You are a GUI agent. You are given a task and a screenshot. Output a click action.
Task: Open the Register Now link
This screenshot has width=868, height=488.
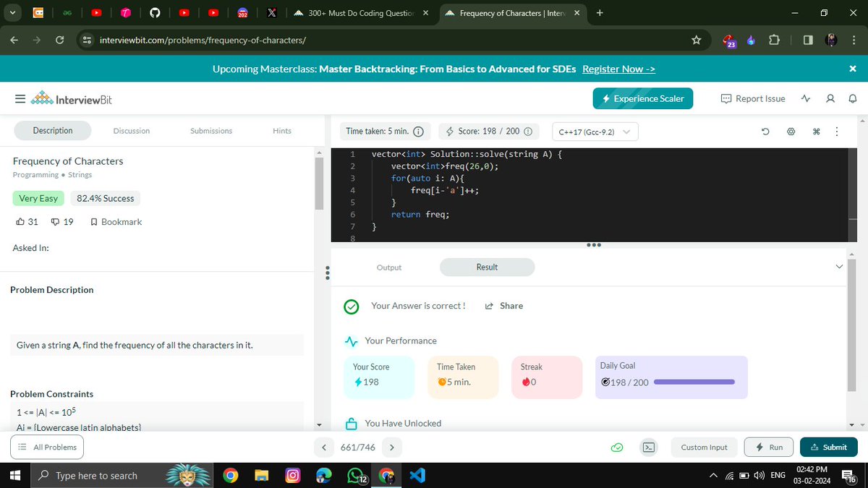[618, 69]
